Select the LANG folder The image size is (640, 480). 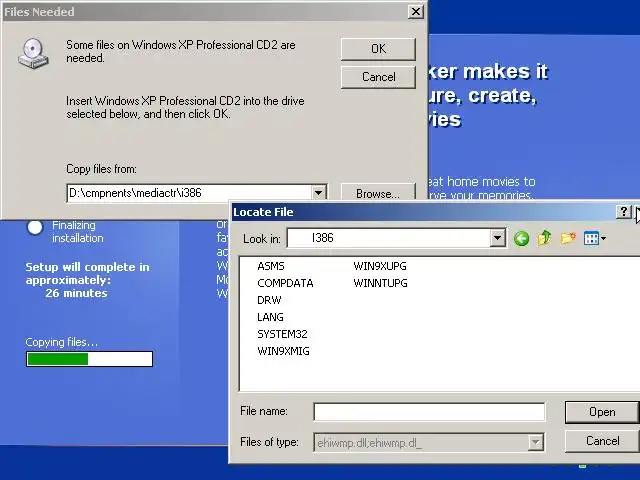click(270, 317)
